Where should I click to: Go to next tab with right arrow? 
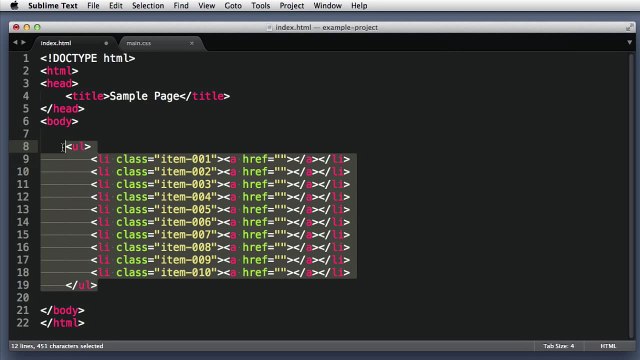23,42
